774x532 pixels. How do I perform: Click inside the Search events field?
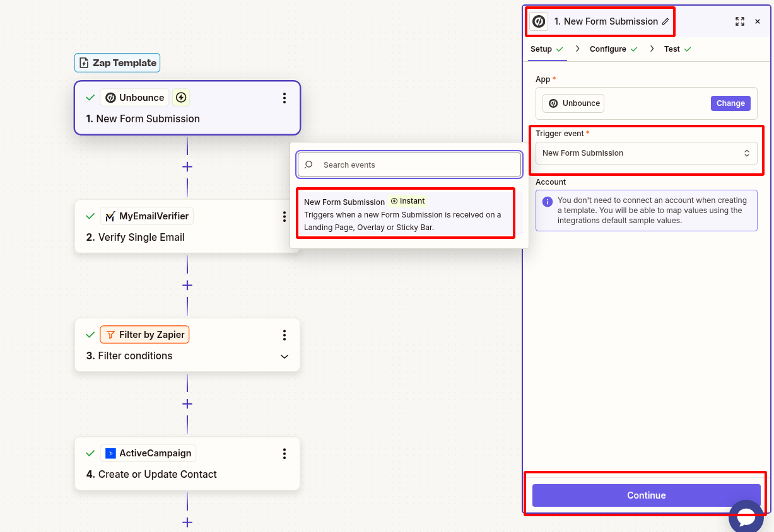[409, 165]
